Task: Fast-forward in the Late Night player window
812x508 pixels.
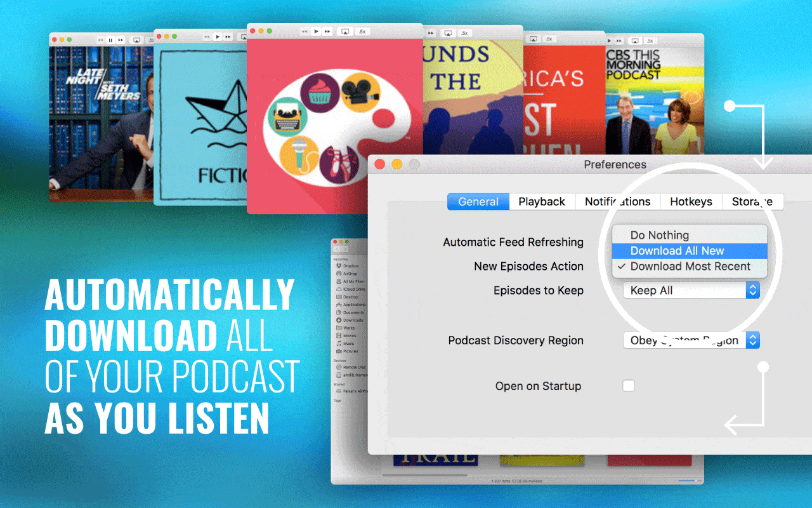Action: coord(121,40)
